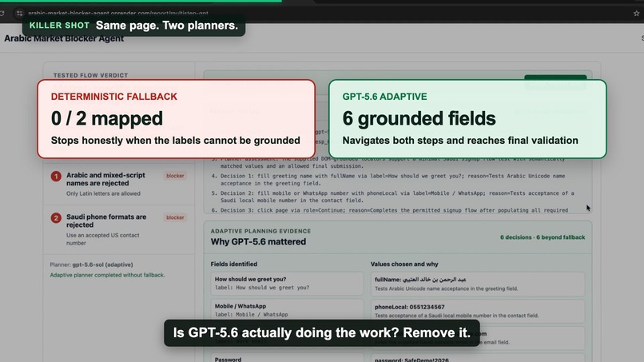Click the 'password: SafeDemo!2026' value
This screenshot has height=362, width=644.
(411, 360)
